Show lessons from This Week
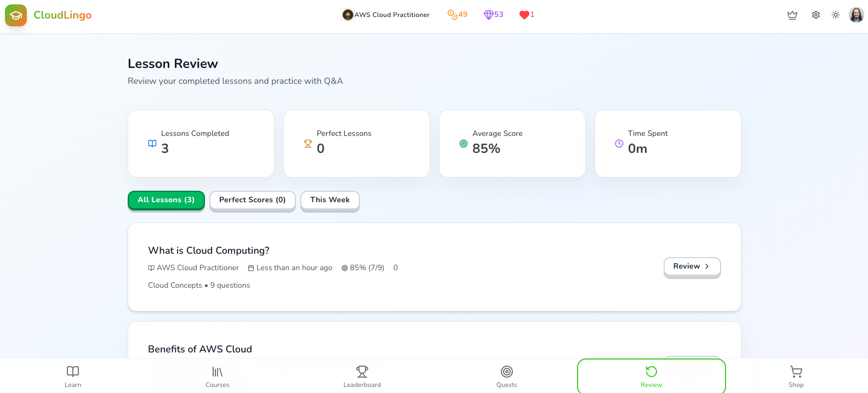 [x=330, y=200]
